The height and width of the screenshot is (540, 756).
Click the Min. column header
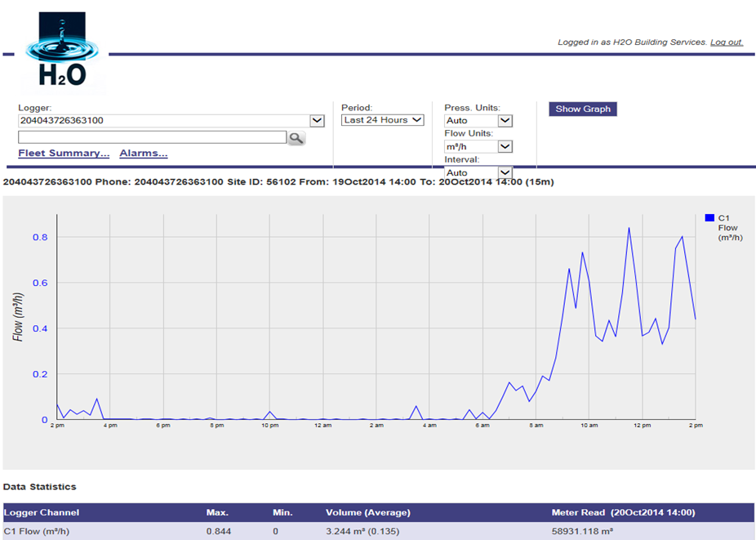tap(282, 513)
